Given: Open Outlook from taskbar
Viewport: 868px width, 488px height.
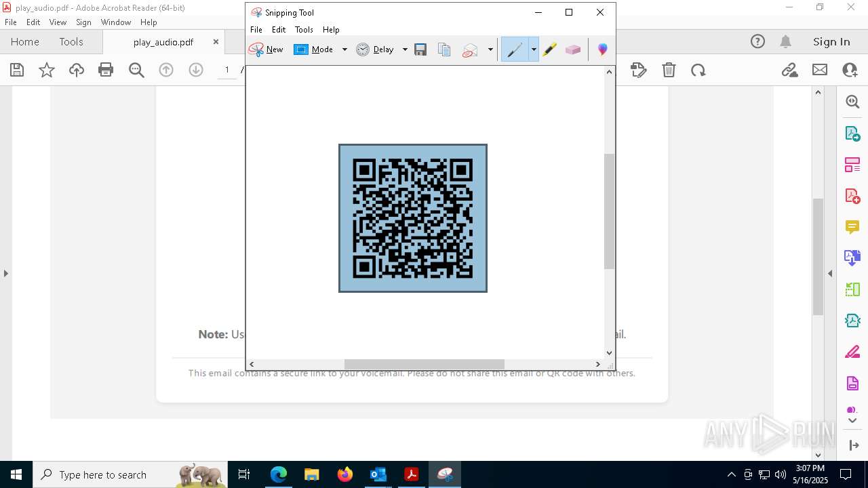Looking at the screenshot, I should click(378, 474).
